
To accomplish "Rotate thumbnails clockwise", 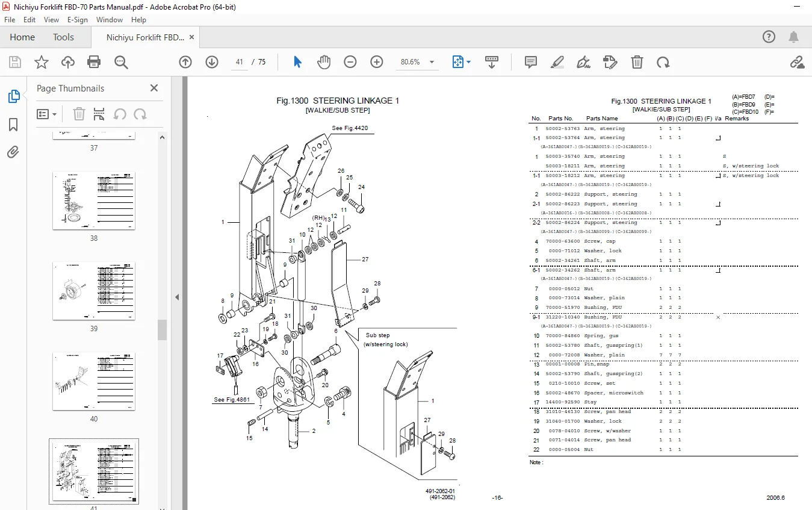I will pyautogui.click(x=140, y=114).
